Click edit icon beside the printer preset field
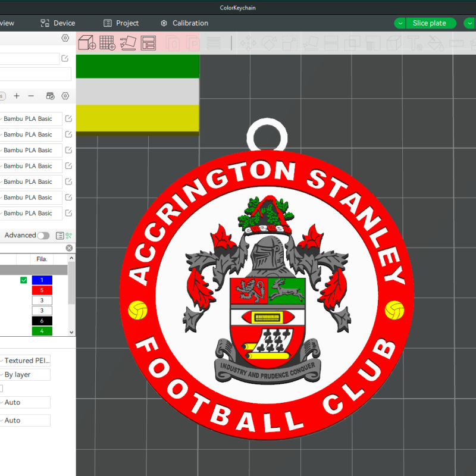Screen dimensions: 476x476 pyautogui.click(x=65, y=58)
